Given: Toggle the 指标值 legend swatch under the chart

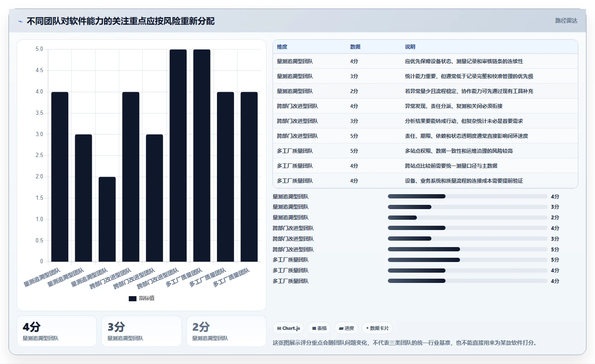Looking at the screenshot, I should click(132, 299).
